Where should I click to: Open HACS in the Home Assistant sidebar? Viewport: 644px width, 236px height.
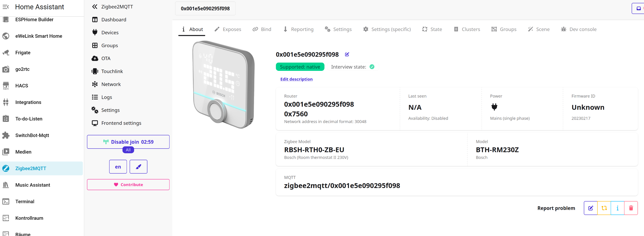(22, 86)
